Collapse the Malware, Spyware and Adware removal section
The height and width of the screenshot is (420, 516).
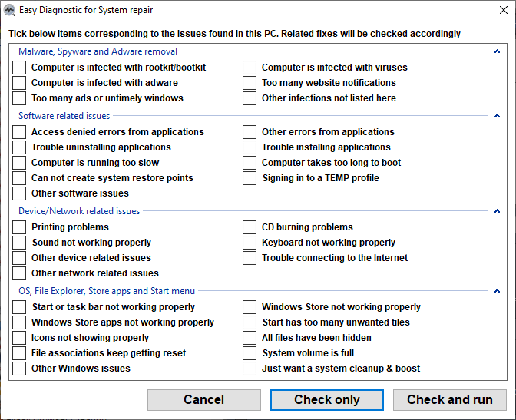497,51
